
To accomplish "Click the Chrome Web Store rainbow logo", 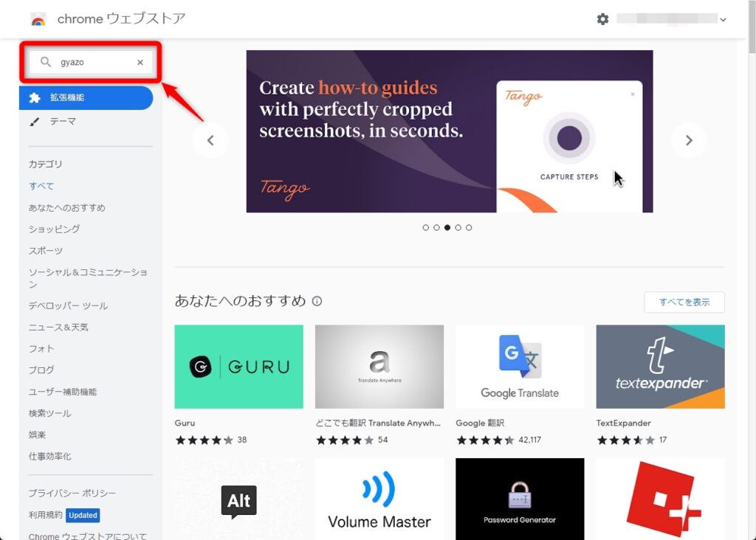I will click(x=38, y=19).
